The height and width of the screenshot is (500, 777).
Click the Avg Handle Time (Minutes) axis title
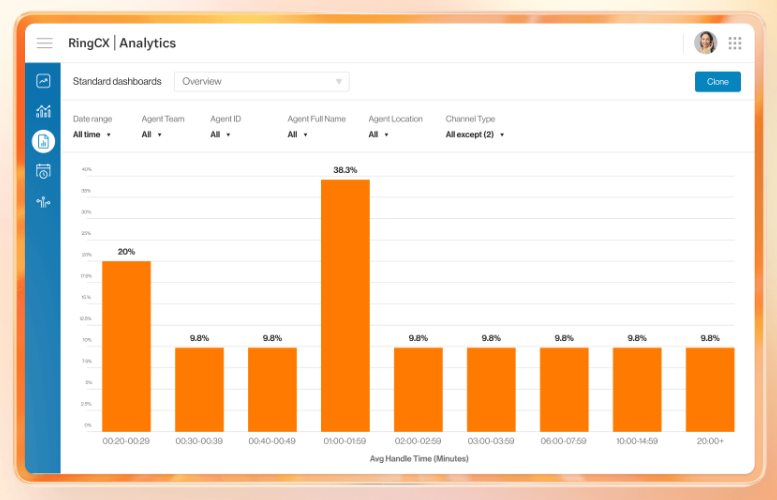pos(419,459)
